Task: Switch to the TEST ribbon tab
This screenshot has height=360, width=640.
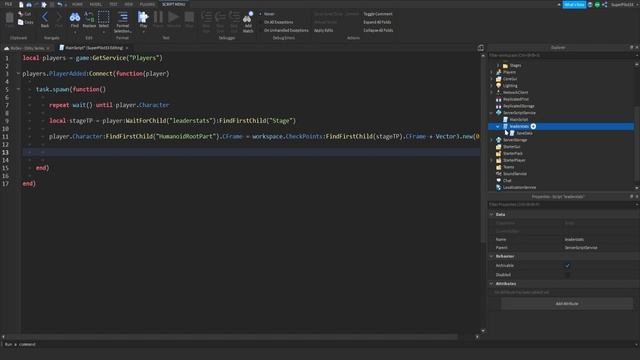Action: pos(113,4)
